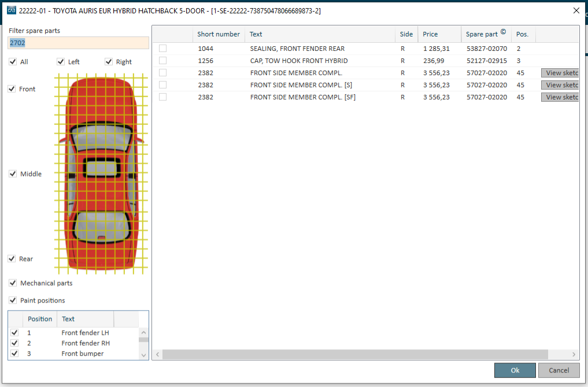Click horizontal scrollbar left arrow
The height and width of the screenshot is (387, 588).
tap(157, 355)
